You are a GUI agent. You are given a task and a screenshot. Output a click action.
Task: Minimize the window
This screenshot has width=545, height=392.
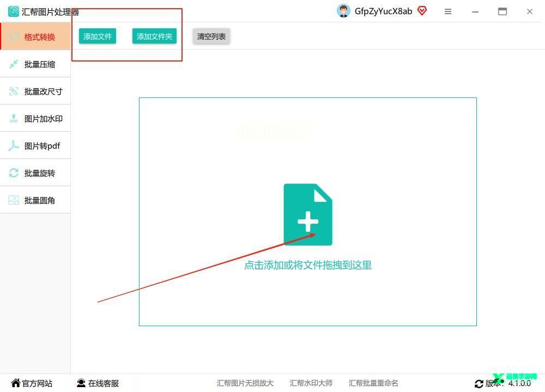point(475,11)
